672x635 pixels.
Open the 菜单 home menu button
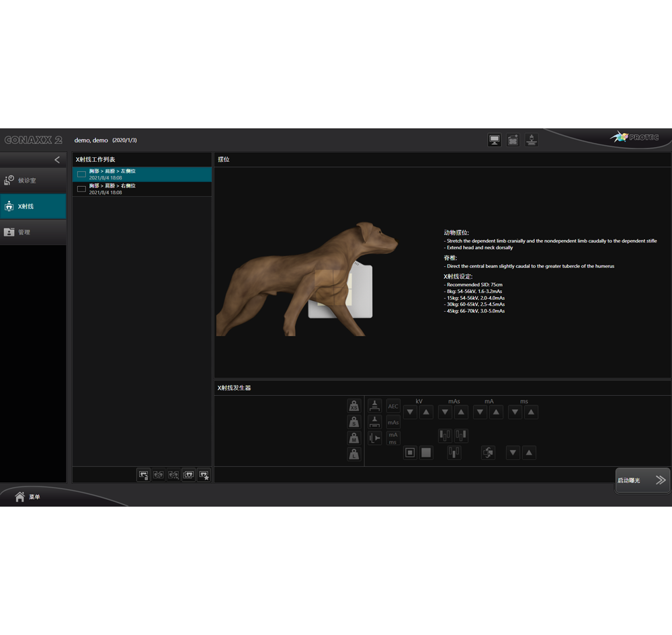click(x=28, y=497)
